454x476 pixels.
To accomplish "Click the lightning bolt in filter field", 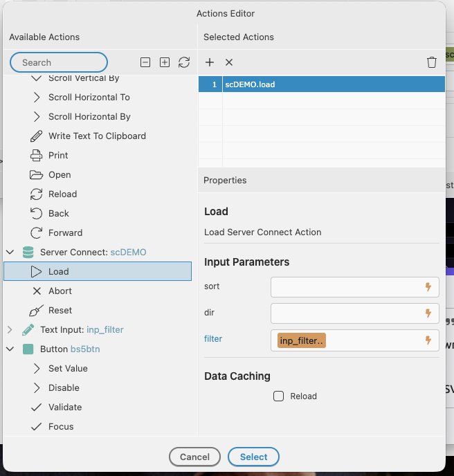I will tap(428, 340).
